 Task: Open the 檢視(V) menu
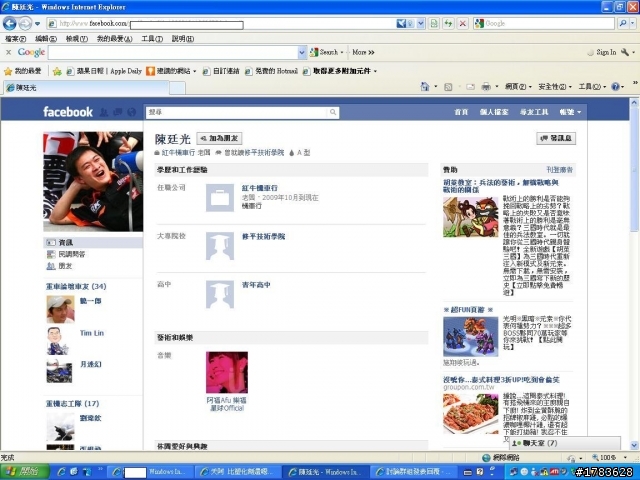click(x=77, y=39)
